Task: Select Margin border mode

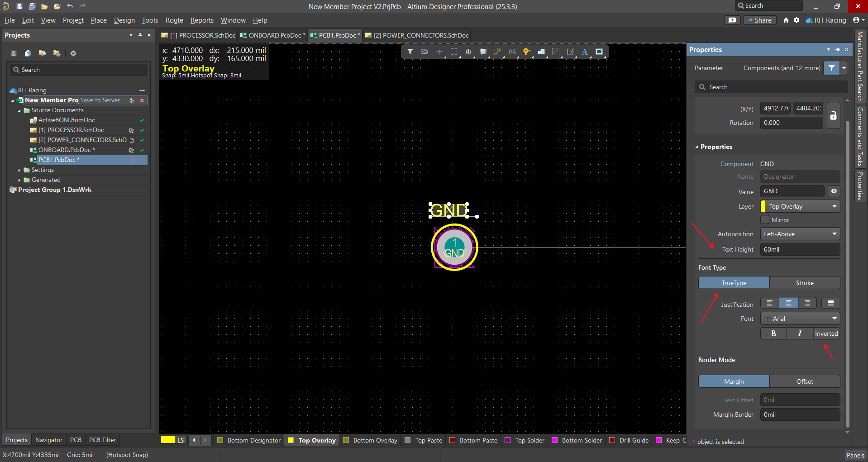Action: click(734, 381)
